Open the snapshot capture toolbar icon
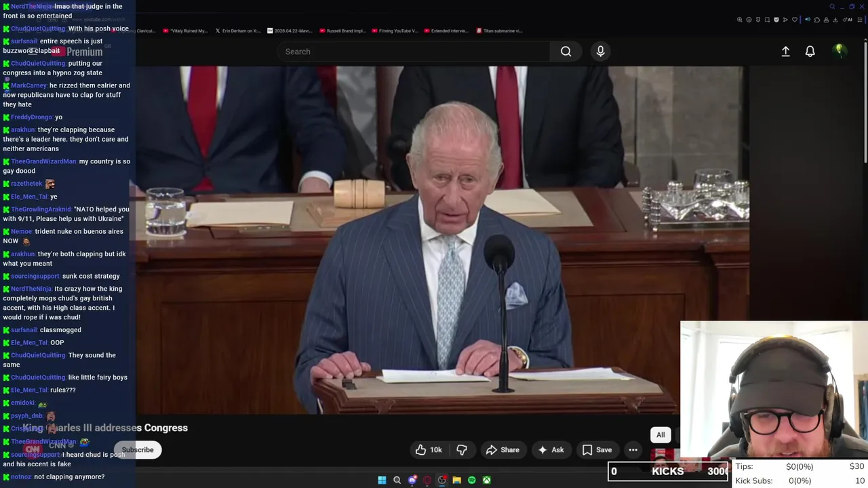Image resolution: width=868 pixels, height=488 pixels. [x=767, y=20]
